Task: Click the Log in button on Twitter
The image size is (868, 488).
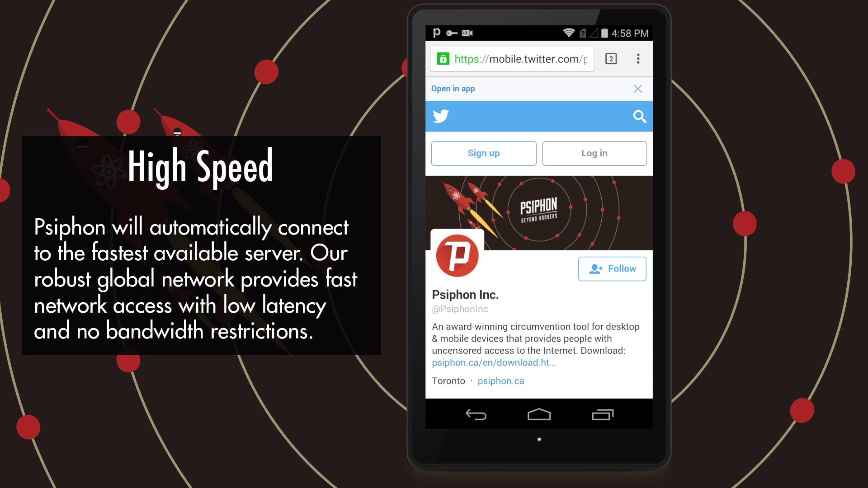Action: pos(594,153)
